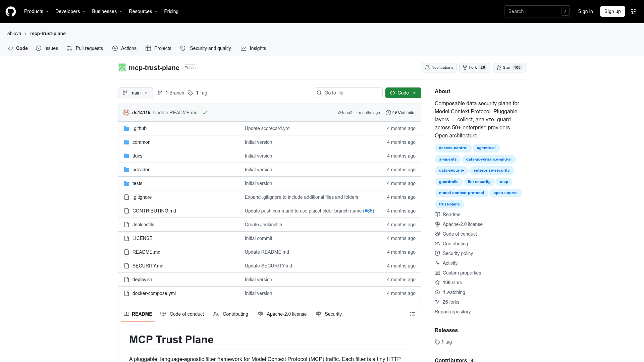Image resolution: width=644 pixels, height=362 pixels.
Task: Click the ds1411k avatar icon
Action: pos(126,113)
